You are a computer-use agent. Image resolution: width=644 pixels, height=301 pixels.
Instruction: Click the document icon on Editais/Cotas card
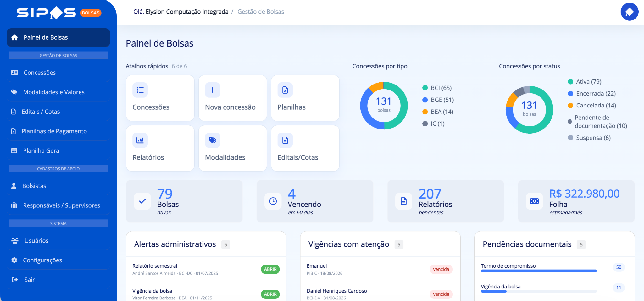285,140
